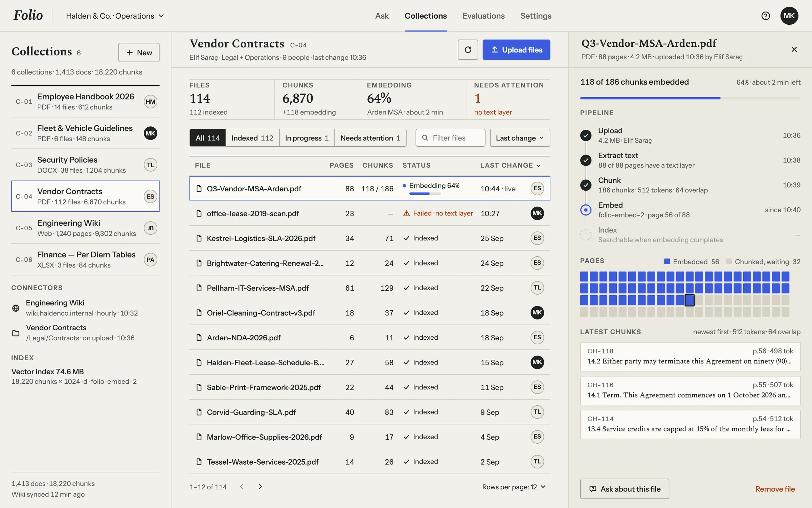Click the MK avatar on office-lease-2019-scan.pdf row

coord(537,213)
